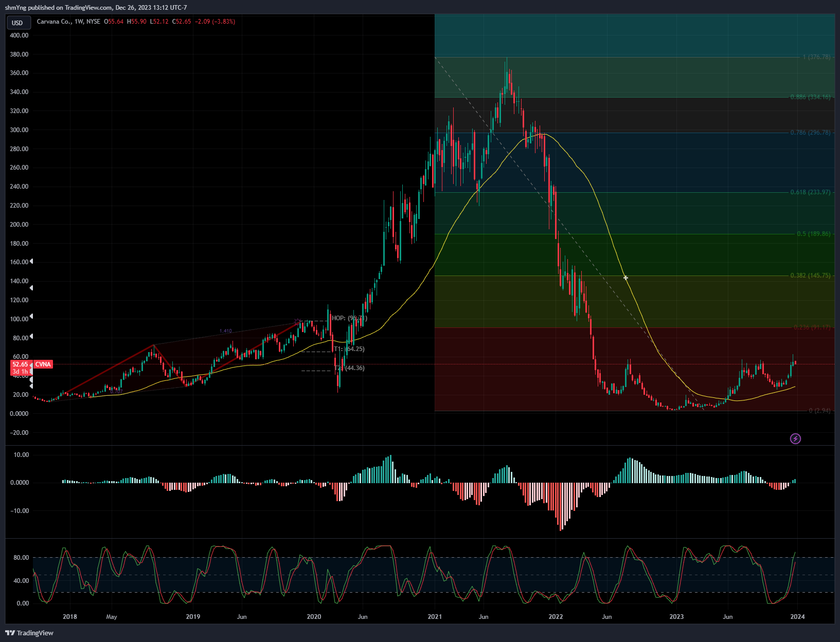Click the 2019 date on time axis
Screen dimensions: 840x642
[x=193, y=617]
